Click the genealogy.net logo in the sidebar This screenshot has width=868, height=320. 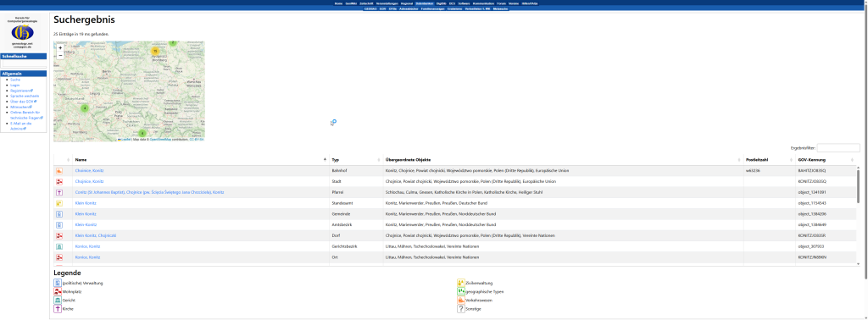[x=23, y=32]
